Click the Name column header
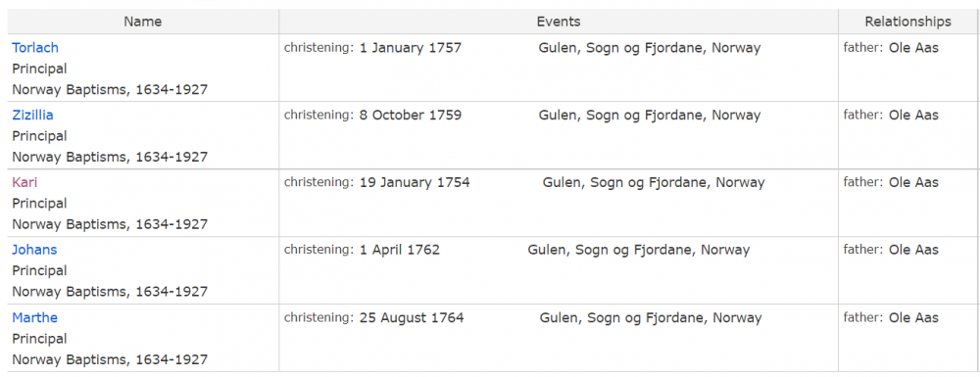The width and height of the screenshot is (980, 377). [x=142, y=22]
